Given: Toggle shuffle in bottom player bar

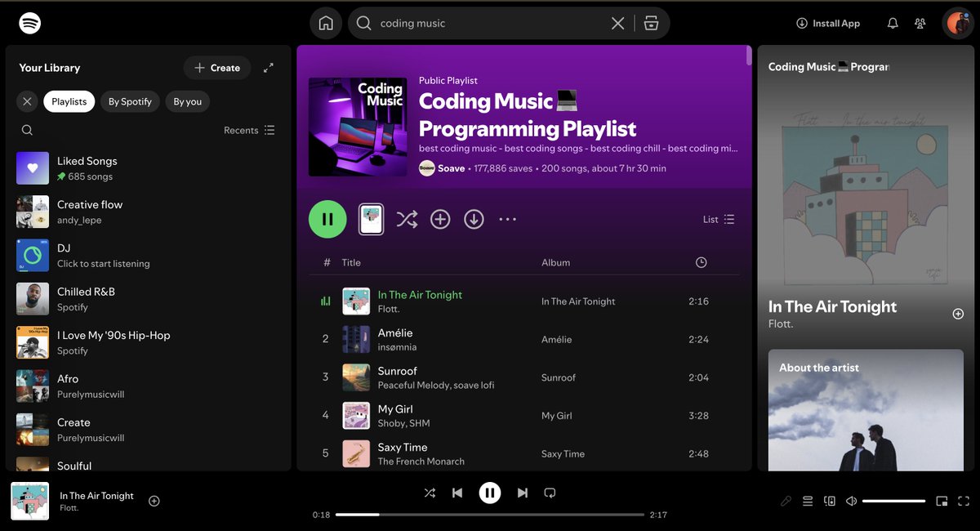Looking at the screenshot, I should click(x=430, y=493).
